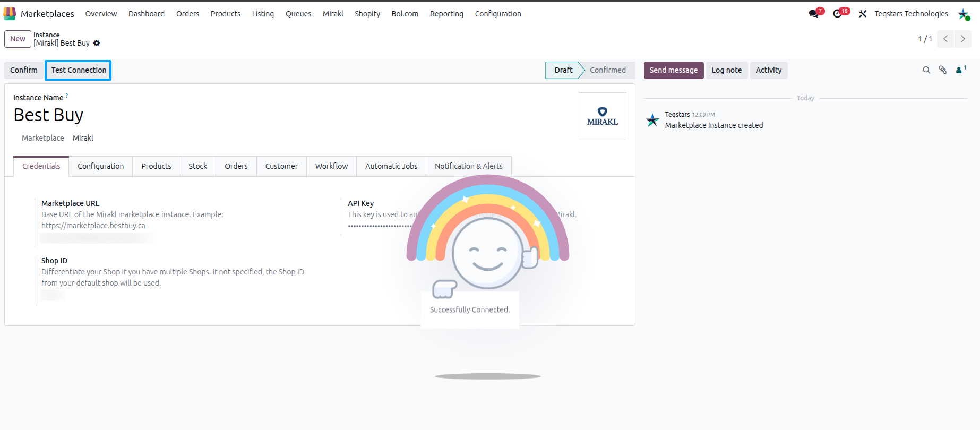Show followers icon in chatter
Viewport: 980px width, 430px height.
click(960, 70)
